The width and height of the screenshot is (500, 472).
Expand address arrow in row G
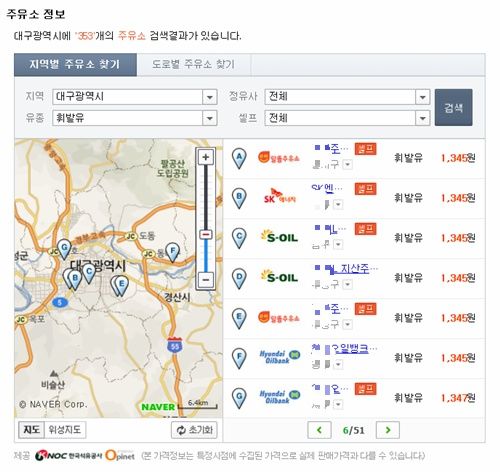coord(338,404)
